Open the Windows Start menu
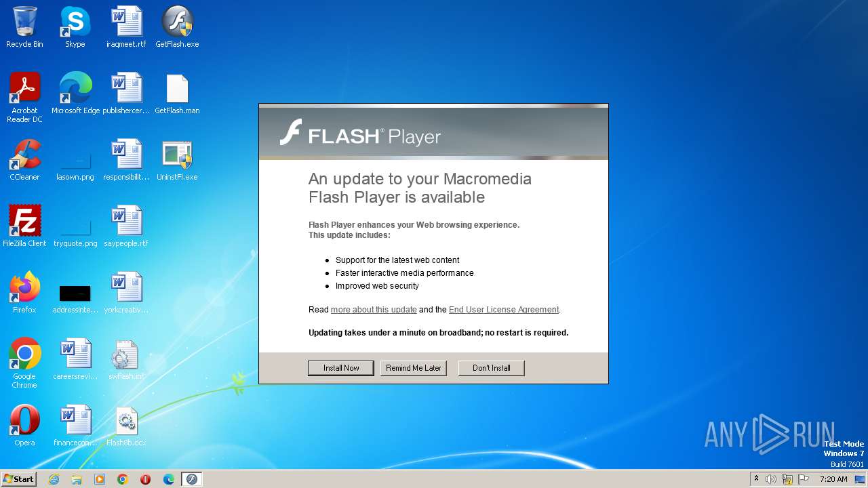The width and height of the screenshot is (868, 488). 18,479
